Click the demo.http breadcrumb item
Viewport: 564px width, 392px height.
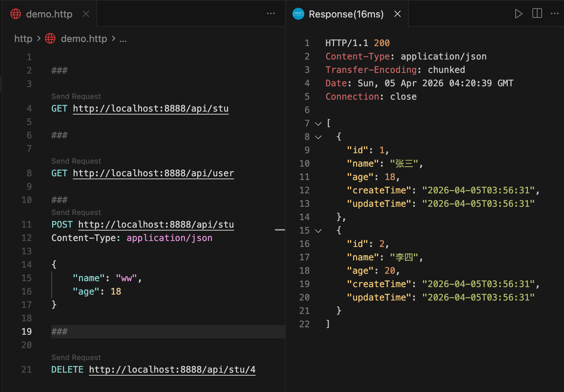[x=84, y=39]
